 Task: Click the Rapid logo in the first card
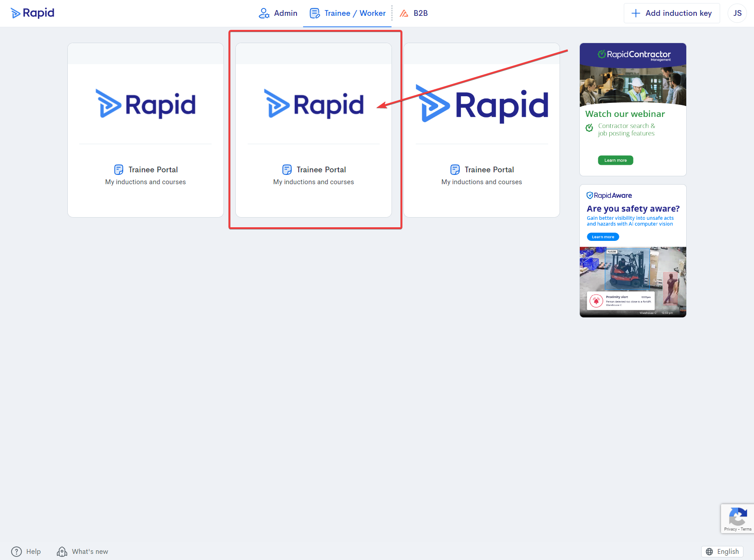(x=146, y=104)
